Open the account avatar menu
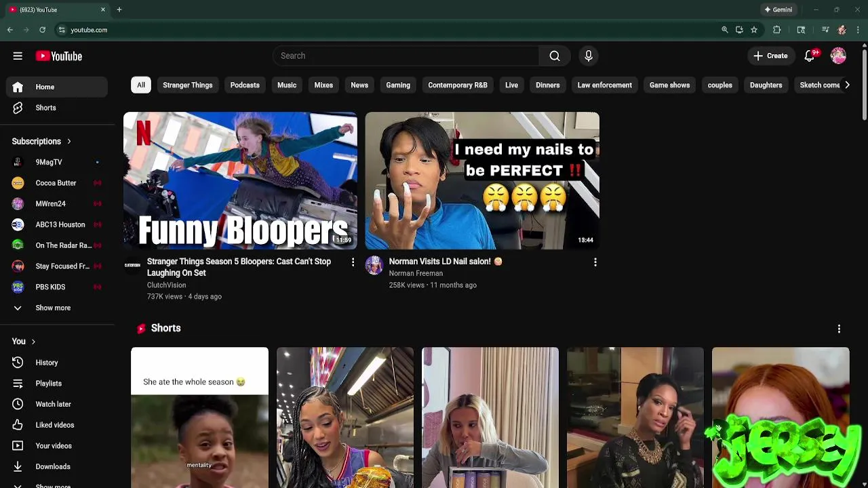 [x=838, y=56]
